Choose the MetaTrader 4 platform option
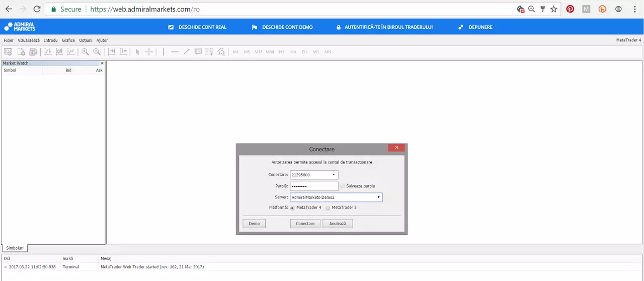Screen dimensions: 644x281 pos(293,207)
